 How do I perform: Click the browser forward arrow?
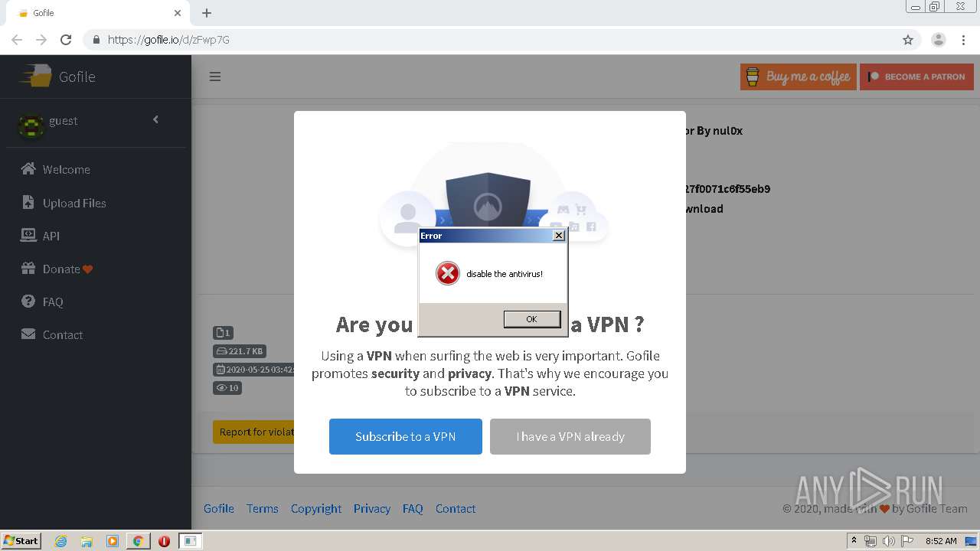coord(41,40)
